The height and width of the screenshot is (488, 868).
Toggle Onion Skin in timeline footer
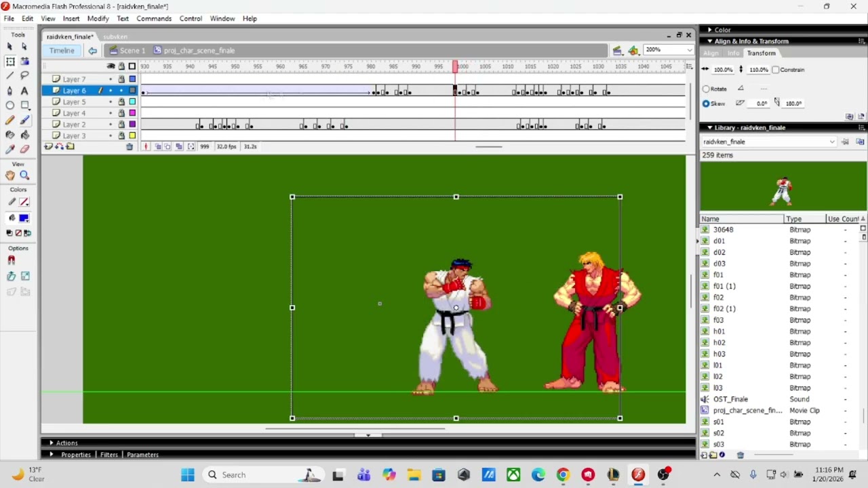(x=157, y=146)
